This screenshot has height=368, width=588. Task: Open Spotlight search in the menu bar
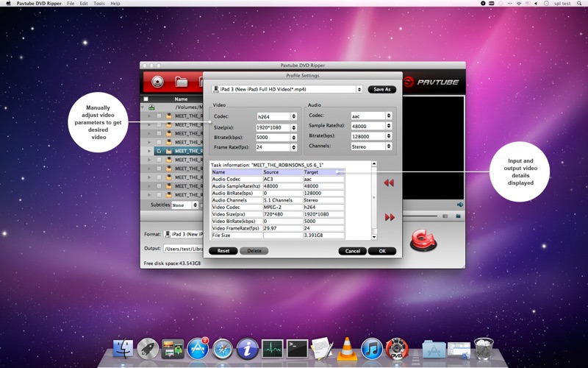(x=579, y=4)
